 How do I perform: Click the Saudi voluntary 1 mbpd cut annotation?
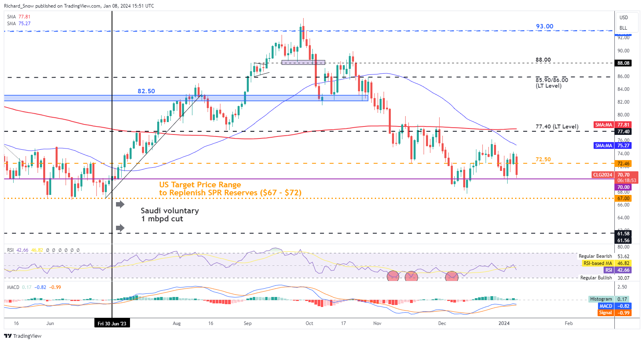click(170, 215)
